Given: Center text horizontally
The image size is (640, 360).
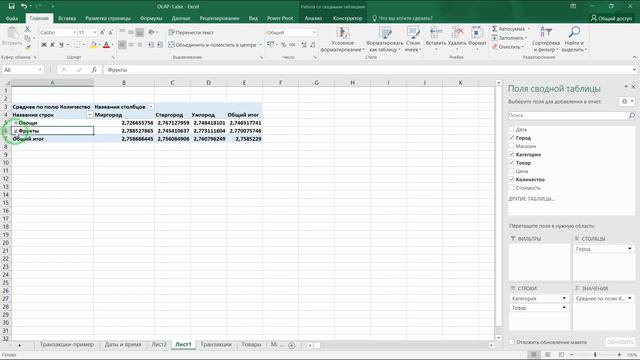Looking at the screenshot, I should point(131,45).
